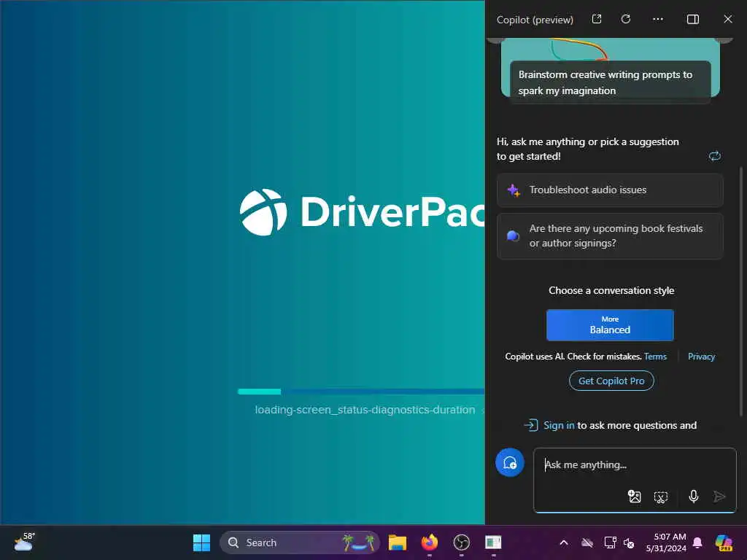The image size is (747, 560).
Task: Open the weather widget showing 58°
Action: pos(24,542)
